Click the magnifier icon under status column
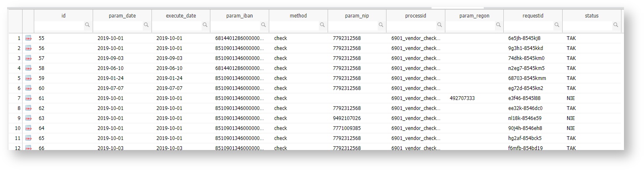Screen dimensions: 644x170 point(616,25)
